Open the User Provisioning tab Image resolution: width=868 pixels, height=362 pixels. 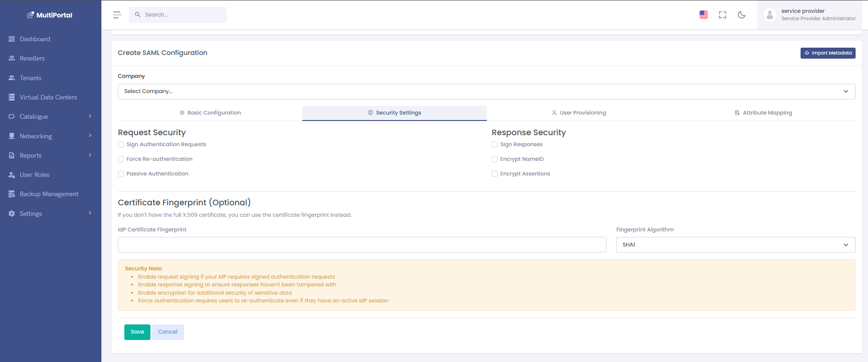coord(579,113)
